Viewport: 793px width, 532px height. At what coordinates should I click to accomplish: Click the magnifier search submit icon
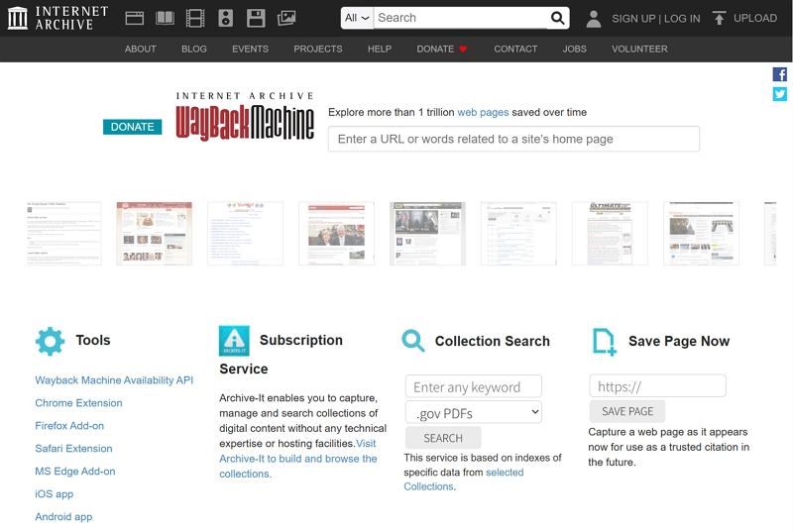pos(557,18)
